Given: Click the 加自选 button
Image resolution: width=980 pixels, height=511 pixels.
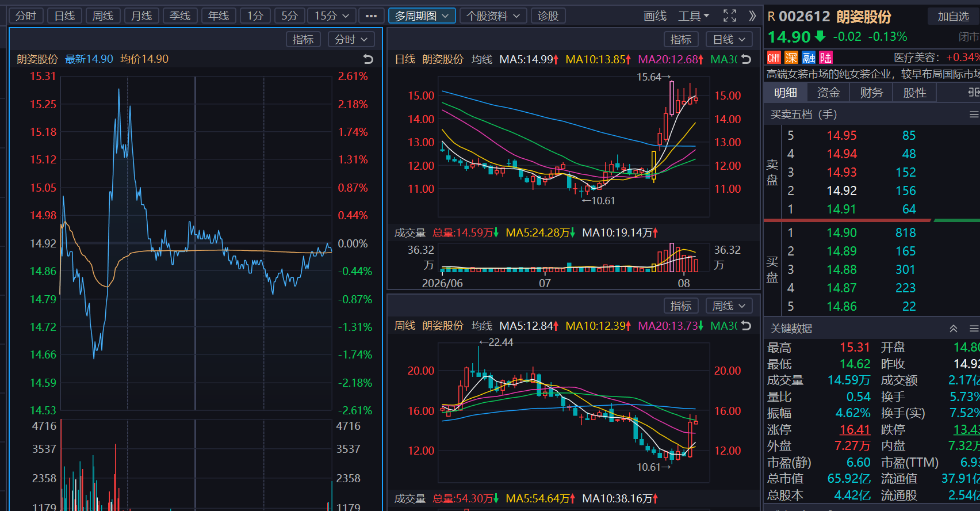Looking at the screenshot, I should click(x=954, y=16).
